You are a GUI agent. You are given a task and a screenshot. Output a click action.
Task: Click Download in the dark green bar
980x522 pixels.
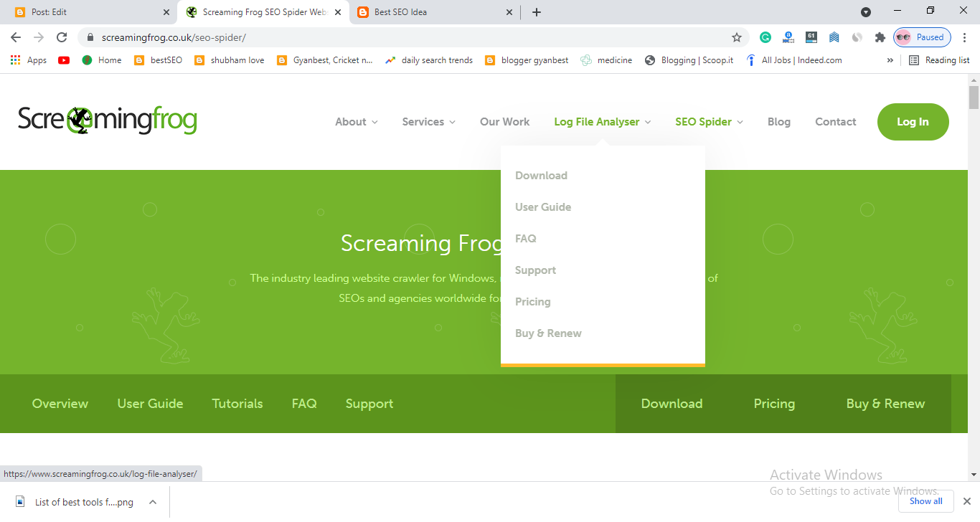coord(672,404)
